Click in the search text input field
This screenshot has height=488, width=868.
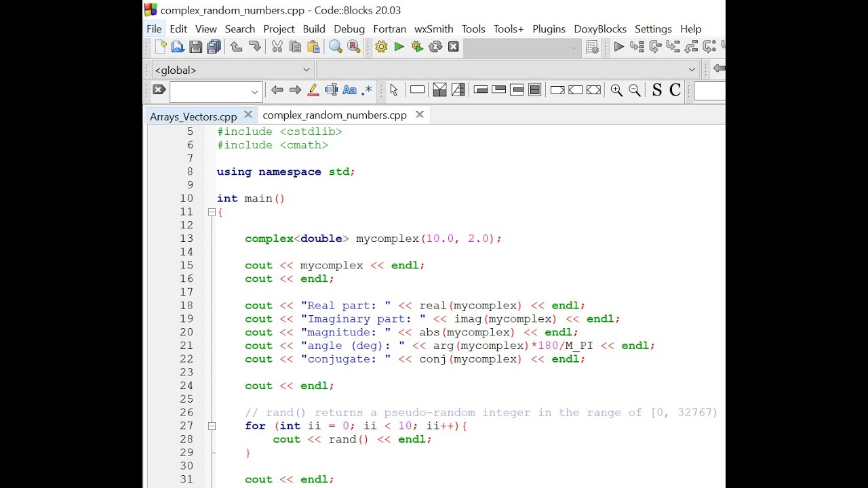pos(209,91)
